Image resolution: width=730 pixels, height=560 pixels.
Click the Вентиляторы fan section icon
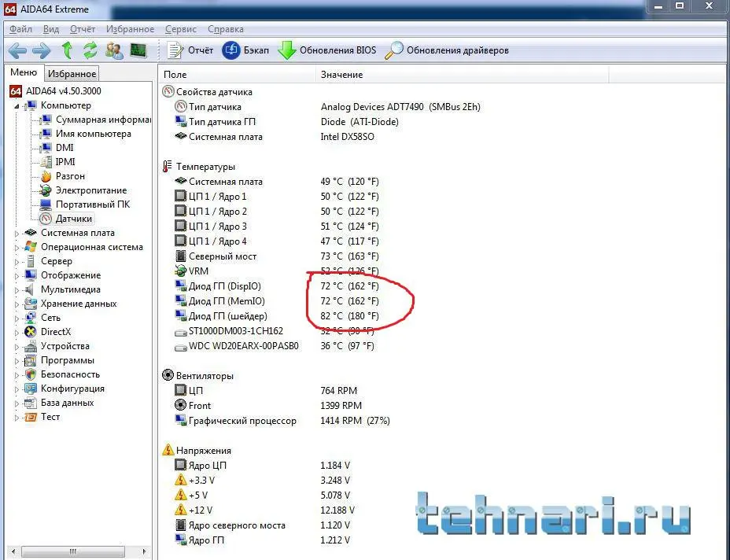pyautogui.click(x=168, y=375)
